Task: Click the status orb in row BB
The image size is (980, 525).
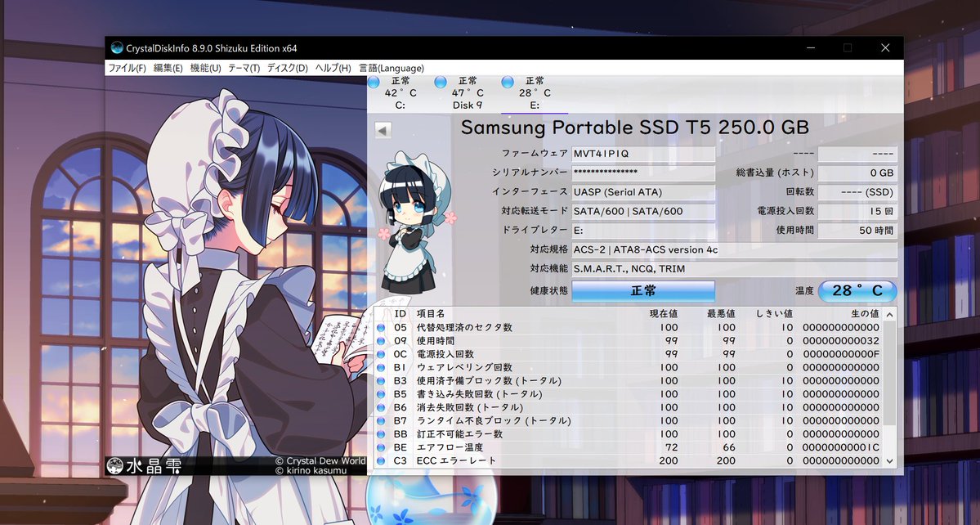Action: (x=381, y=434)
